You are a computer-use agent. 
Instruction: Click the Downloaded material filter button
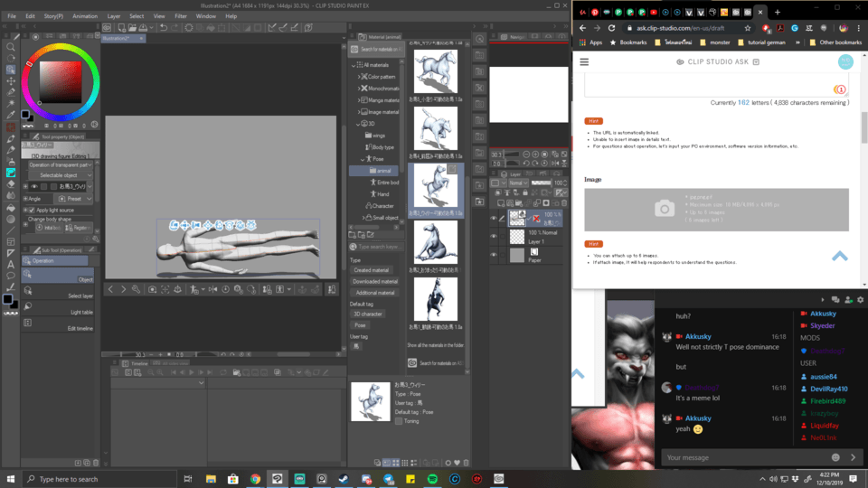pos(374,281)
